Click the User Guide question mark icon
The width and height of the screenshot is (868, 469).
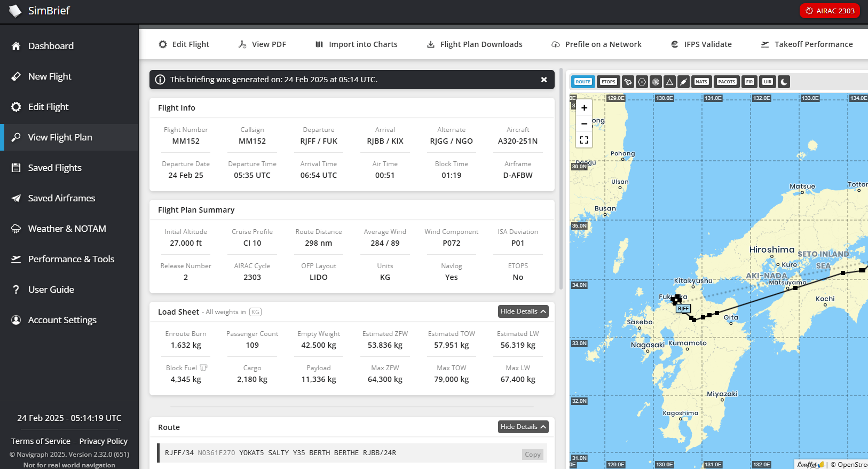(x=16, y=290)
